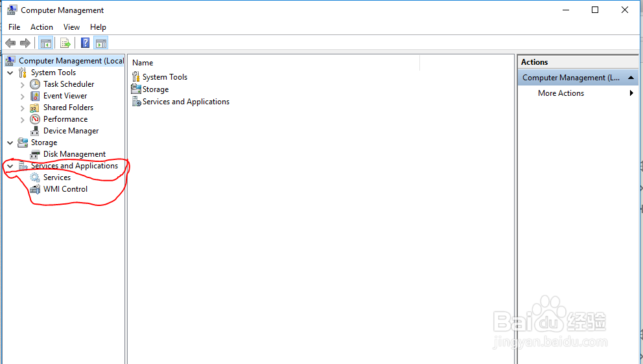Expand the Performance node
The image size is (643, 364).
tap(23, 120)
